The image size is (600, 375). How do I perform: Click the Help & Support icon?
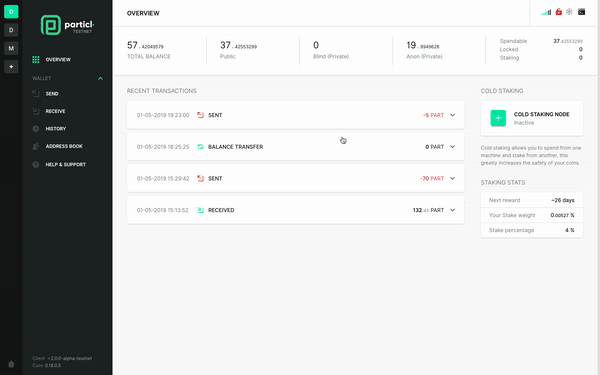point(36,165)
